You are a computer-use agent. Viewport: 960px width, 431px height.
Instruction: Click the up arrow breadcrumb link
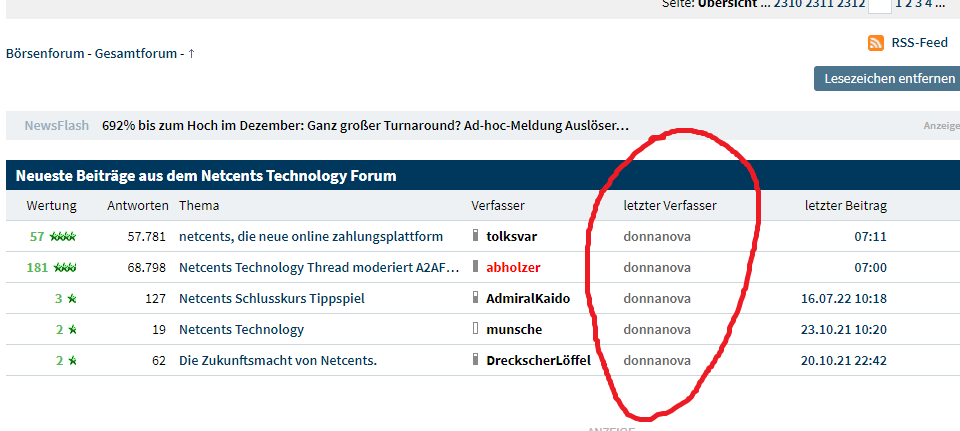[191, 53]
